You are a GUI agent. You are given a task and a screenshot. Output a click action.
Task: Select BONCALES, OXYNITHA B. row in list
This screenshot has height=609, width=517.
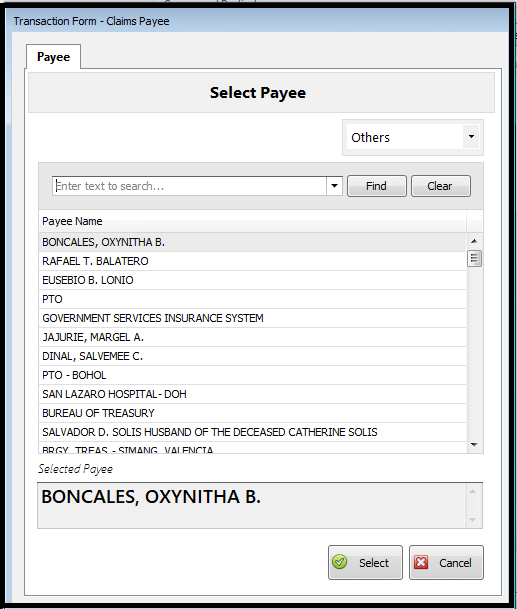(252, 242)
